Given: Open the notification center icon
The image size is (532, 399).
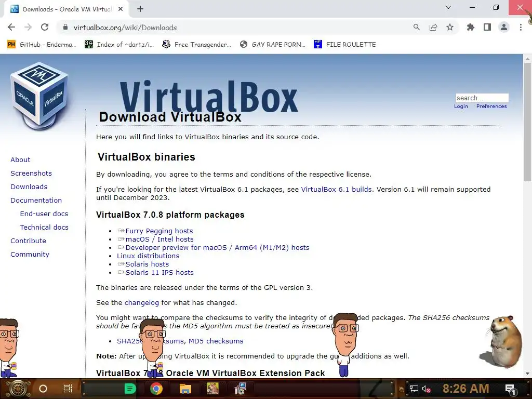Looking at the screenshot, I should click(510, 389).
